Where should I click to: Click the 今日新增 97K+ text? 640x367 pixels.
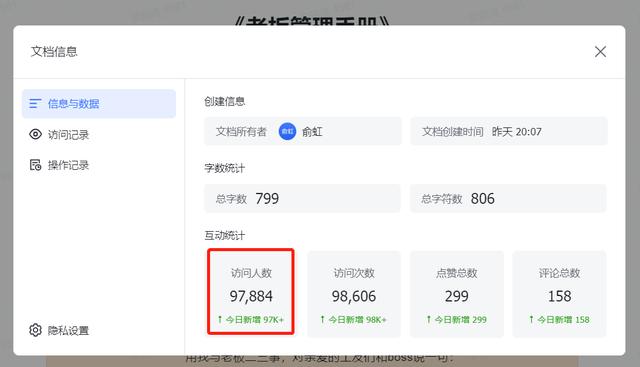click(x=255, y=320)
